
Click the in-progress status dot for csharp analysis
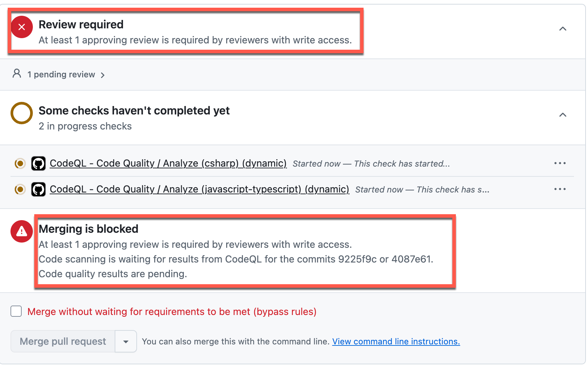point(20,163)
